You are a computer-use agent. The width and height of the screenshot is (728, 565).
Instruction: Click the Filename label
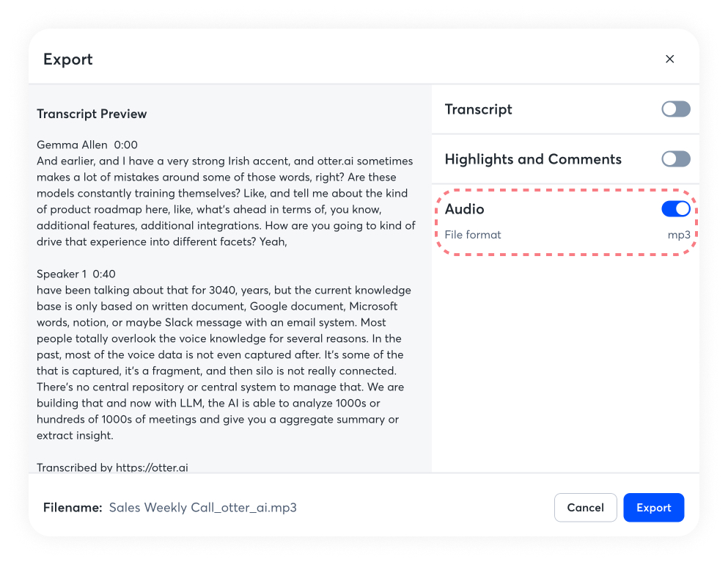click(x=72, y=508)
